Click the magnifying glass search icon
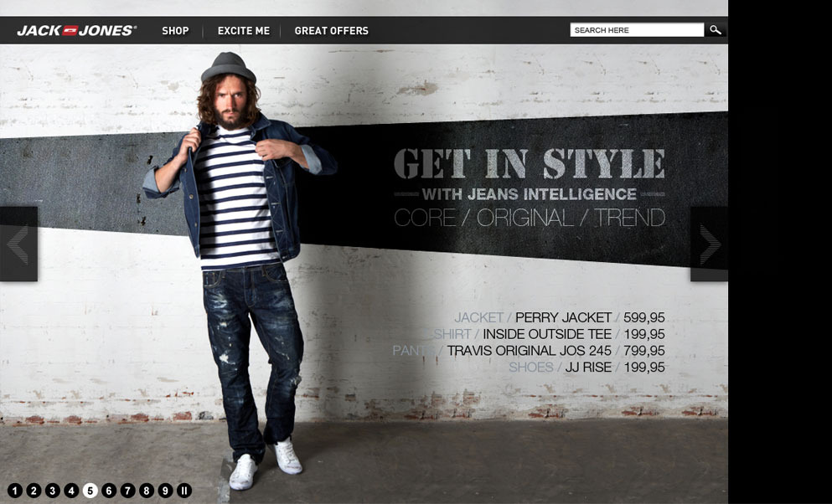The image size is (832, 504). 716,30
